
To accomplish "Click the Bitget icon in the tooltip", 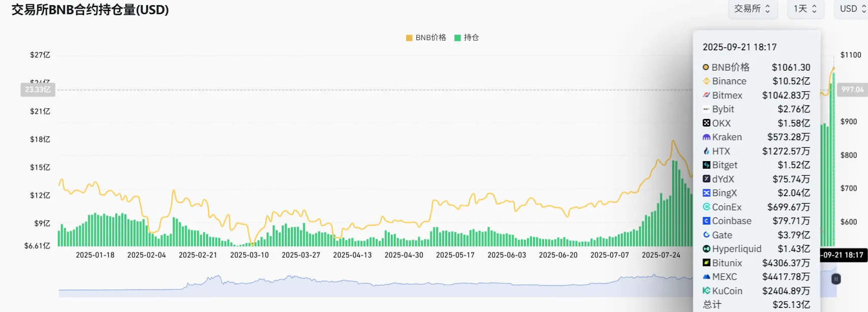I will (706, 165).
